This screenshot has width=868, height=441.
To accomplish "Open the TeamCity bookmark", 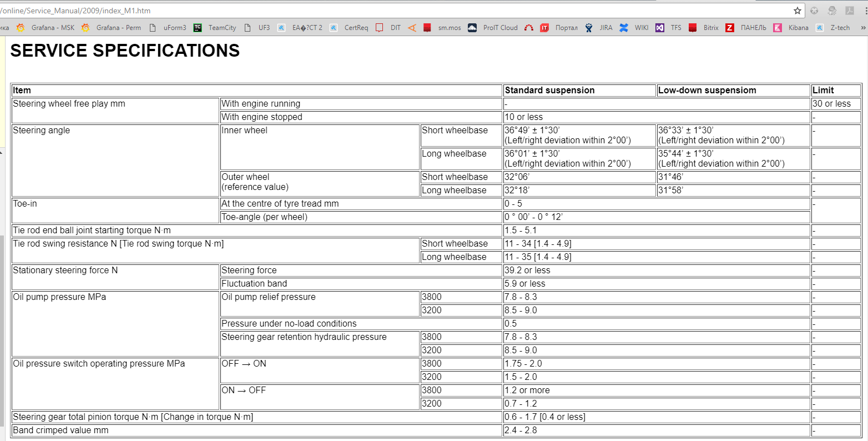I will pos(215,28).
